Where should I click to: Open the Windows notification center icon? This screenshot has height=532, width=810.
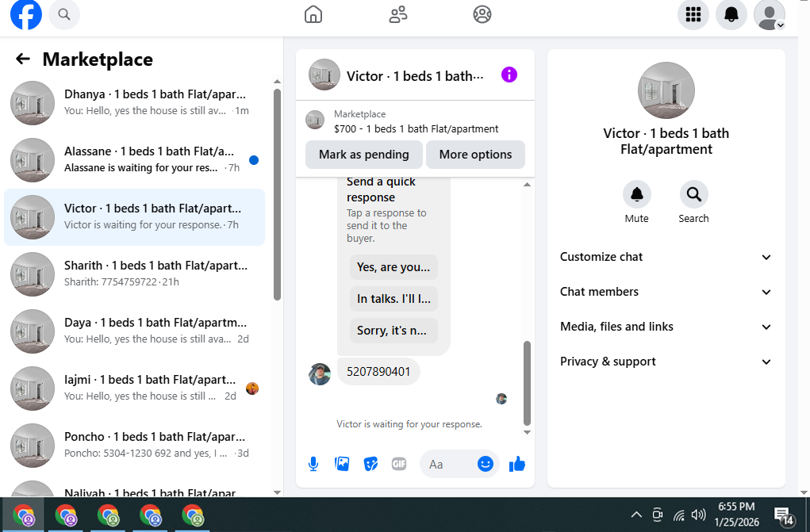[784, 515]
